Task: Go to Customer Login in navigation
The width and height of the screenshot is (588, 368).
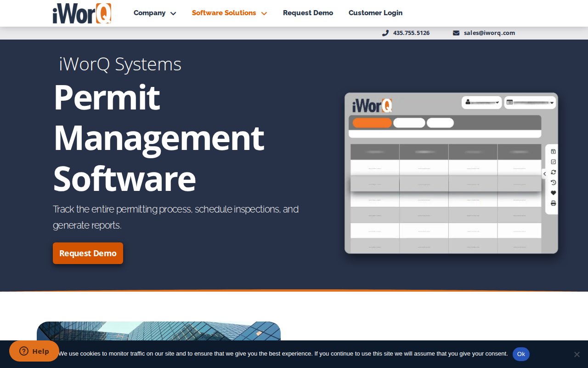Action: (375, 13)
